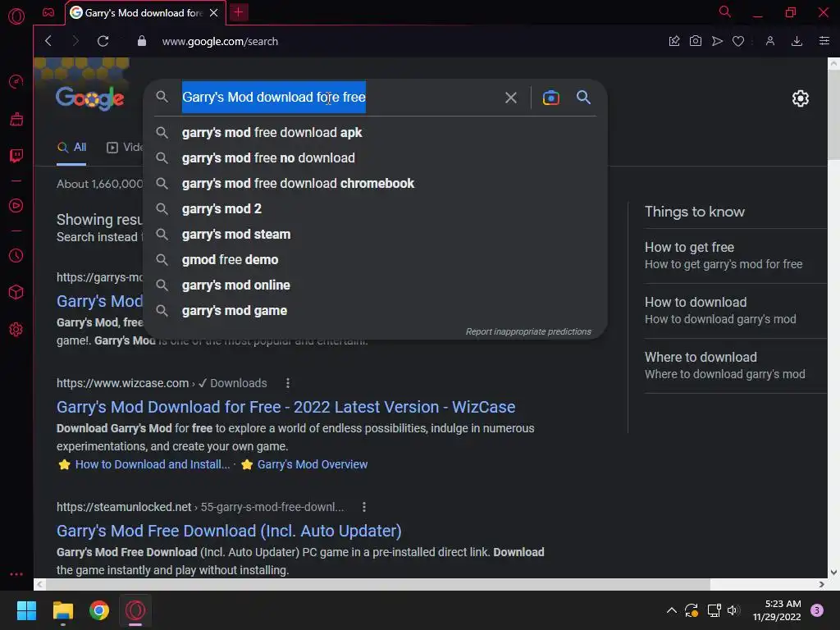Open Opera settings gear in sidebar
This screenshot has height=630, width=840.
(x=16, y=330)
